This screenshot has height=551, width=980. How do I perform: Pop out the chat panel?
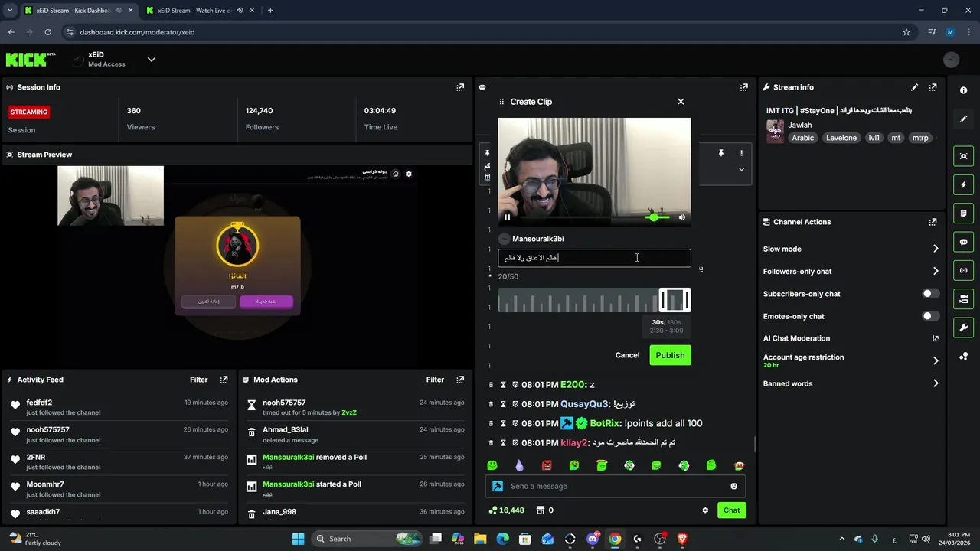coord(743,87)
